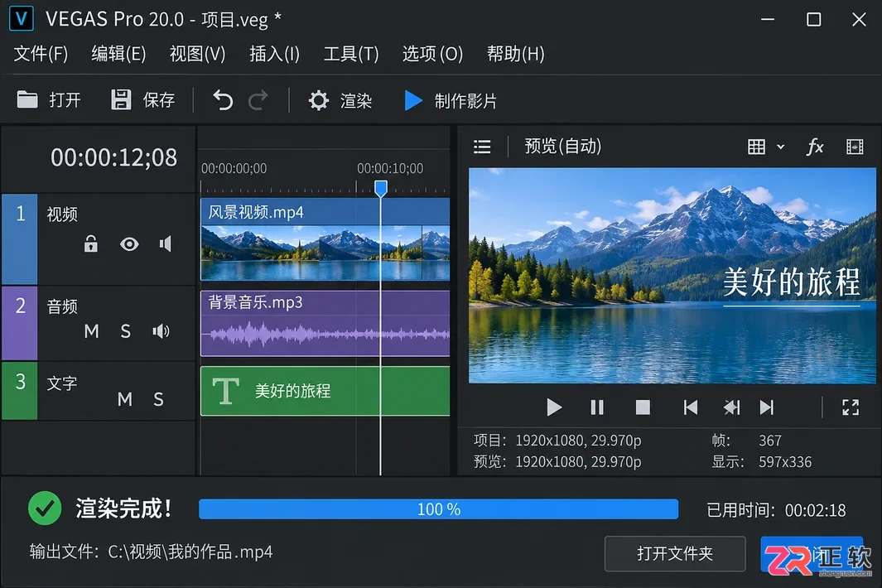Jump to the end of the project

[x=767, y=407]
